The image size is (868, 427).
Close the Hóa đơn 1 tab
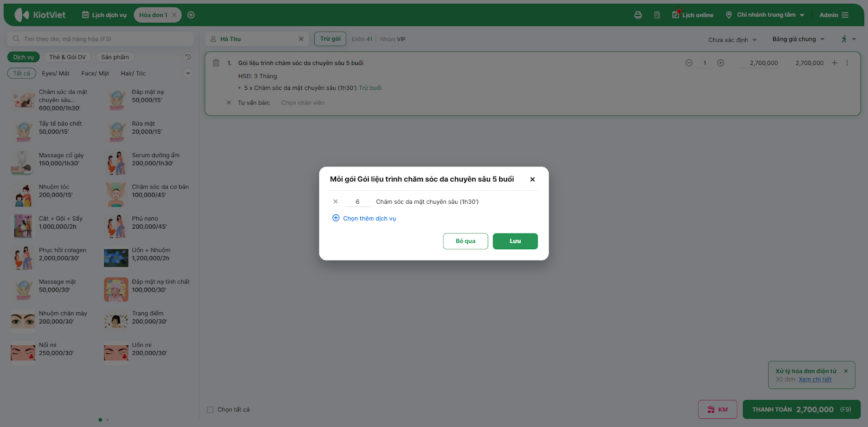point(174,15)
